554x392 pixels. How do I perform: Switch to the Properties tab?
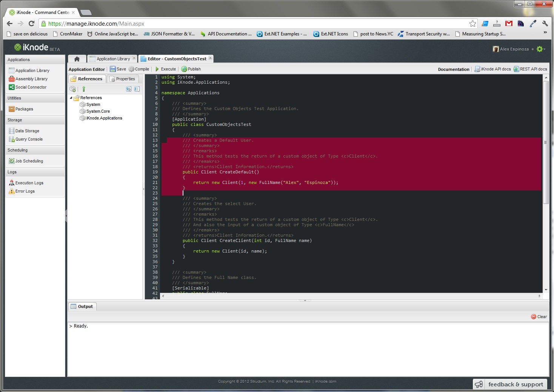(123, 79)
